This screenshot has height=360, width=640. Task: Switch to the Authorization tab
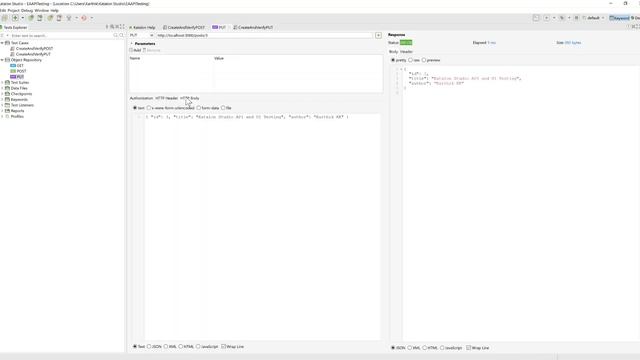(x=141, y=98)
